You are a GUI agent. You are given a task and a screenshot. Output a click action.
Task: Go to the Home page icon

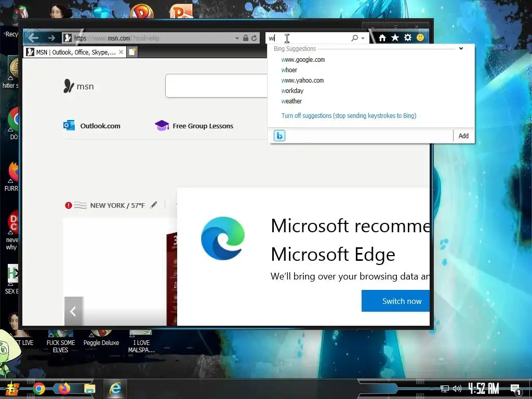point(382,37)
